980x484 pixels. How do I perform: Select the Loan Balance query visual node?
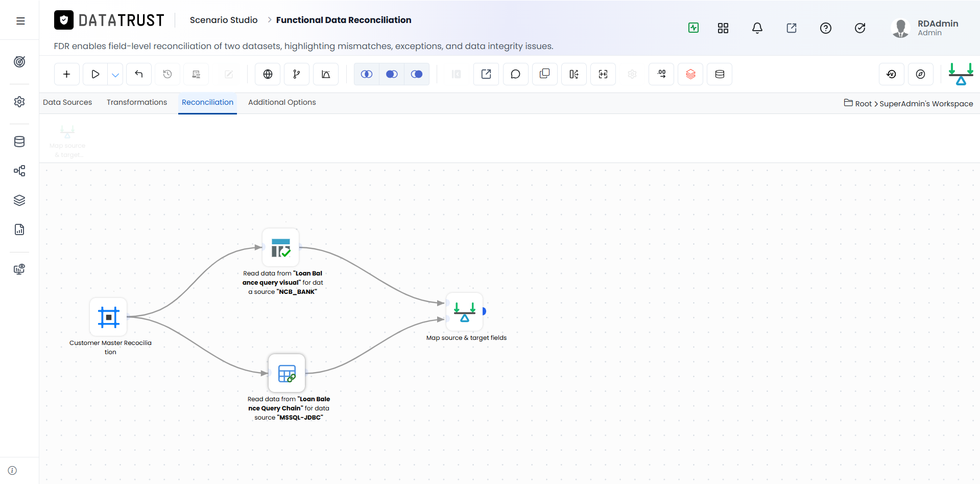pyautogui.click(x=281, y=247)
